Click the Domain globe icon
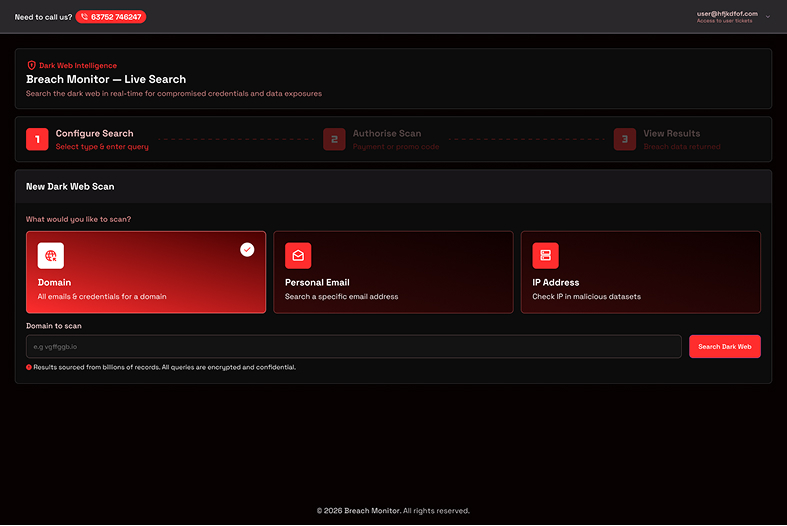This screenshot has height=526, width=787. (51, 255)
